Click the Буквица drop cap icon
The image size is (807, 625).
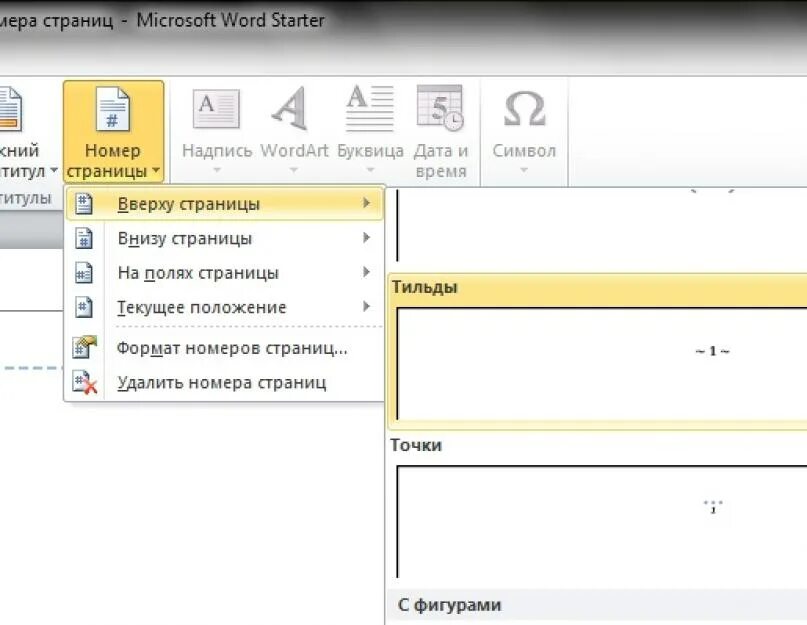pos(370,109)
